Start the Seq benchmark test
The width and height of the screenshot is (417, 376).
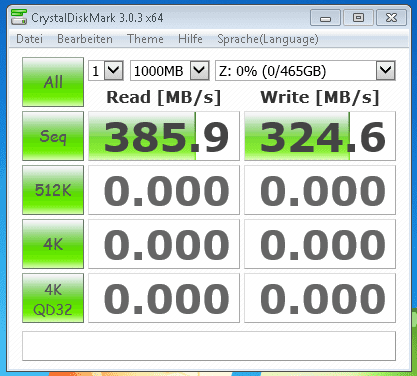[x=53, y=136]
